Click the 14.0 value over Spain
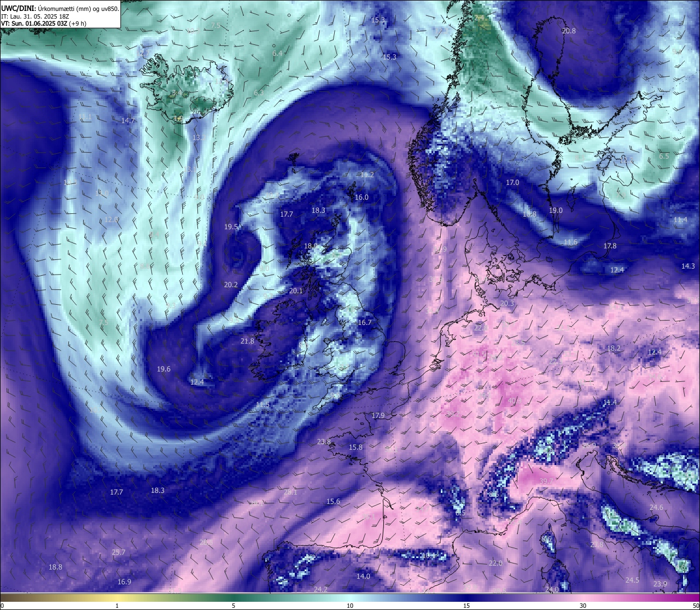 click(x=363, y=577)
